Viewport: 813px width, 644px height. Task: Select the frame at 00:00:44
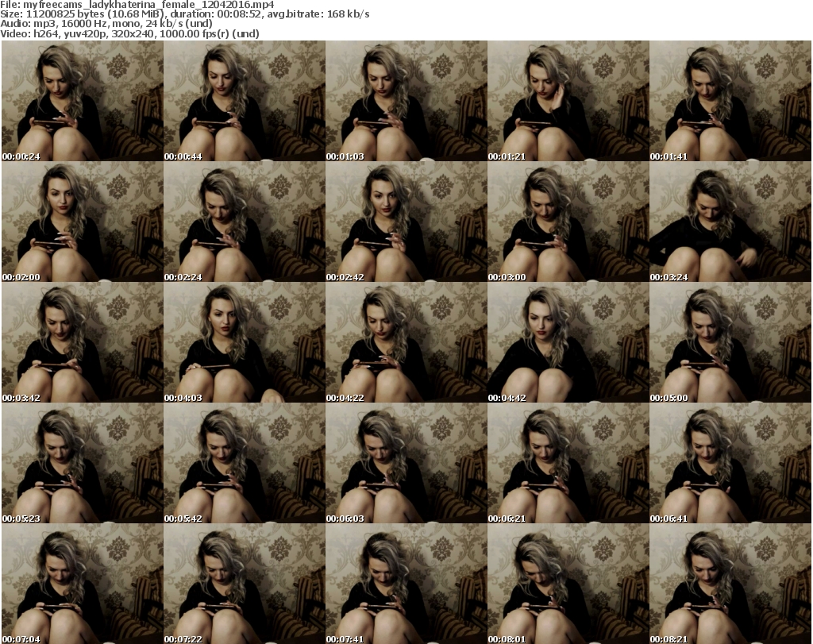click(244, 101)
